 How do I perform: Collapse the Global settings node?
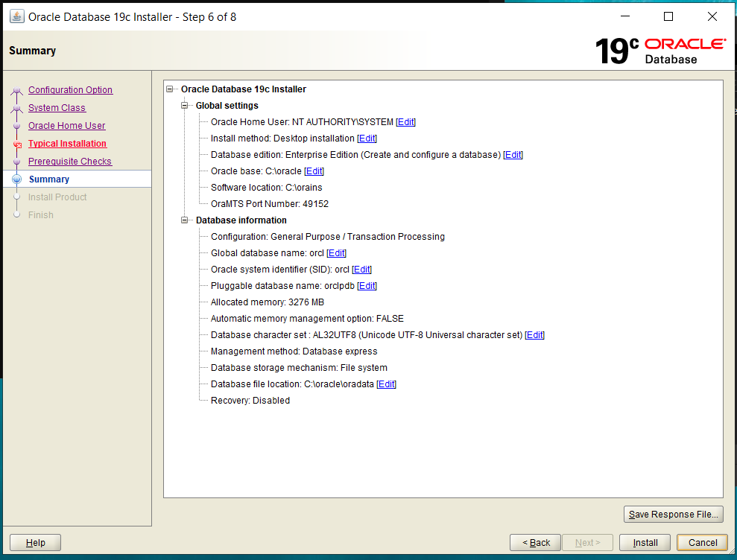(185, 106)
